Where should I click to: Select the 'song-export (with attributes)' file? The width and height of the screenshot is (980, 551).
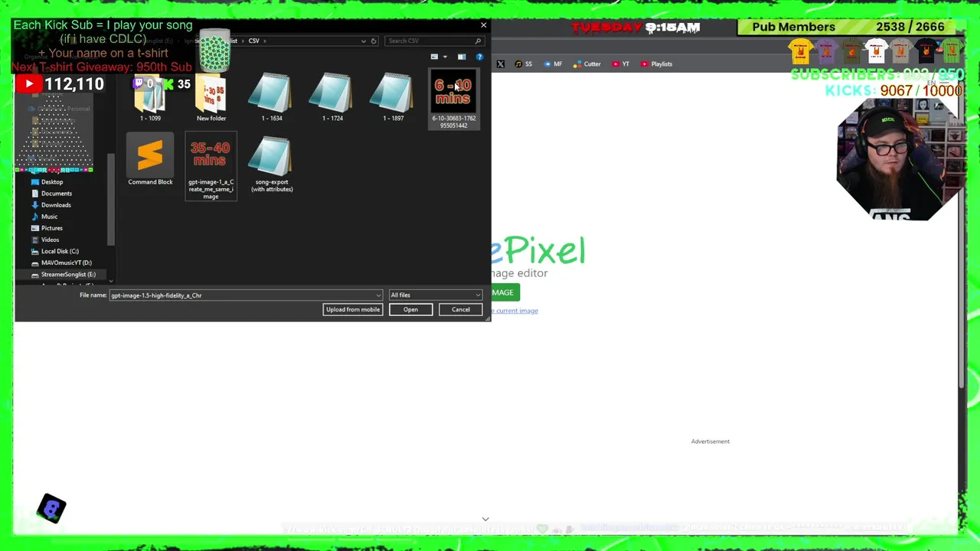pos(272,165)
